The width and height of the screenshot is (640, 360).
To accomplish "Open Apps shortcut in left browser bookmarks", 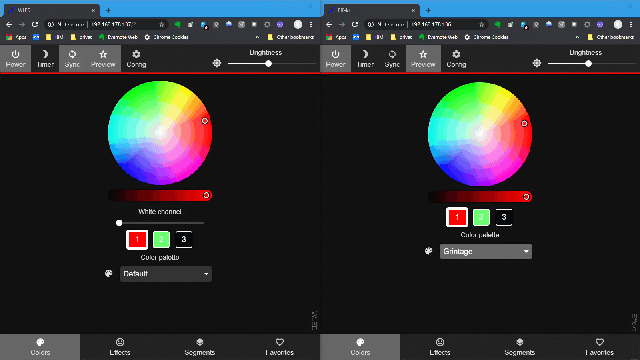I will (x=16, y=37).
